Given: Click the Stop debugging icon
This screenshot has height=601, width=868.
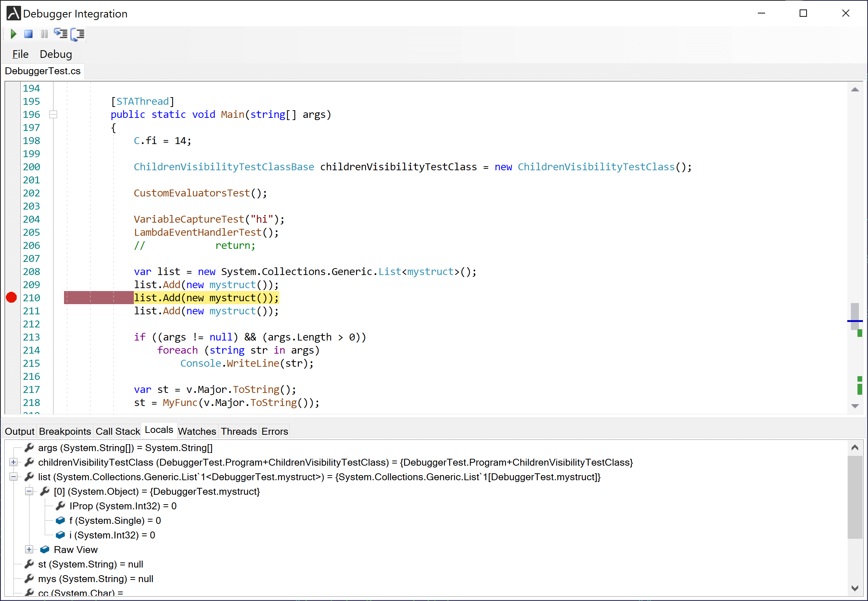Looking at the screenshot, I should tap(29, 34).
